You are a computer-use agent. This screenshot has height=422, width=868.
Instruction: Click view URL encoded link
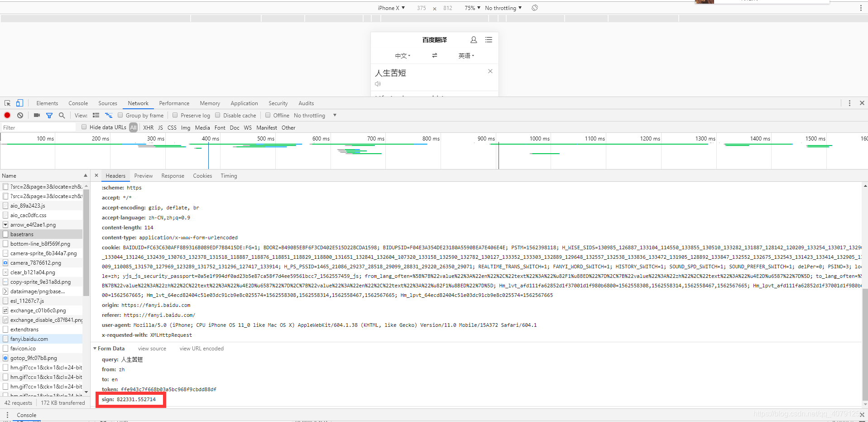coord(201,349)
